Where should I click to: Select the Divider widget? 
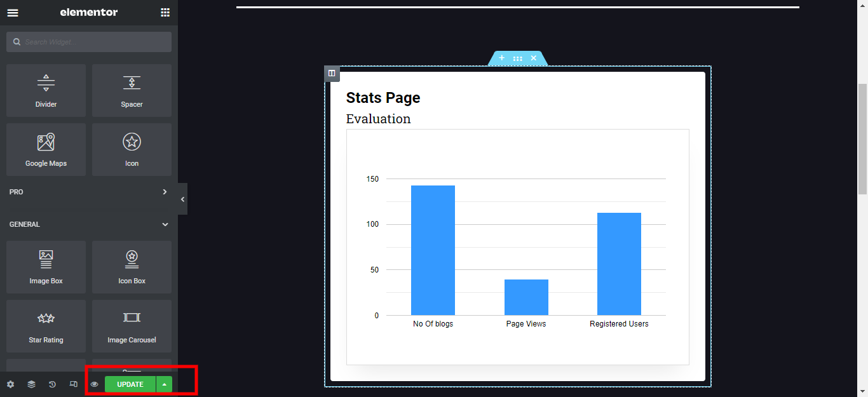pyautogui.click(x=46, y=90)
